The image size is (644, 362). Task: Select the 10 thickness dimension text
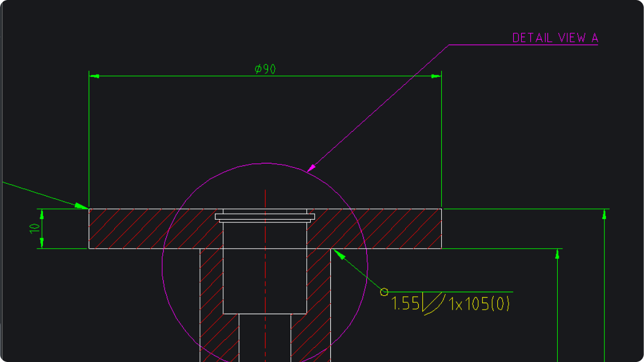[33, 228]
